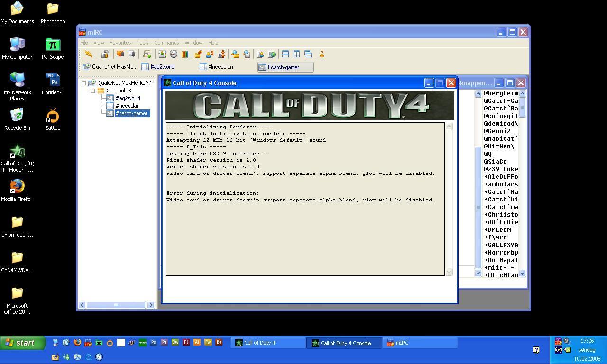Select PakScape desktop icon
Screen dimensions: 607x364
tap(53, 49)
